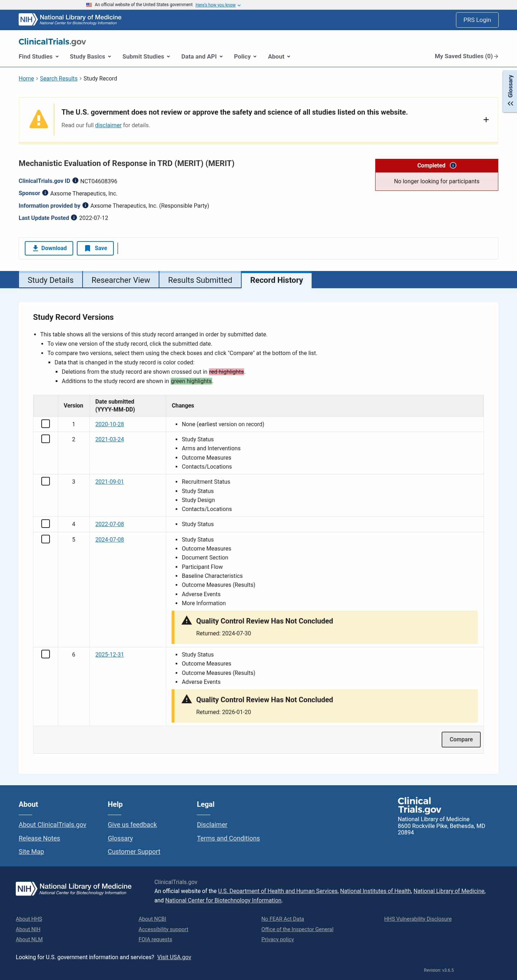Open the Researcher View tab
Viewport: 517px width, 980px height.
(121, 280)
